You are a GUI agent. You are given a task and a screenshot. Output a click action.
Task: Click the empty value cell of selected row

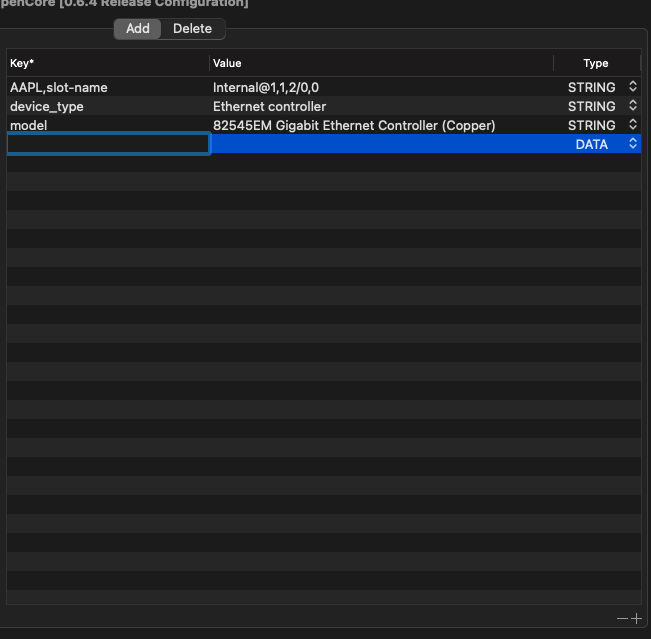tap(382, 144)
